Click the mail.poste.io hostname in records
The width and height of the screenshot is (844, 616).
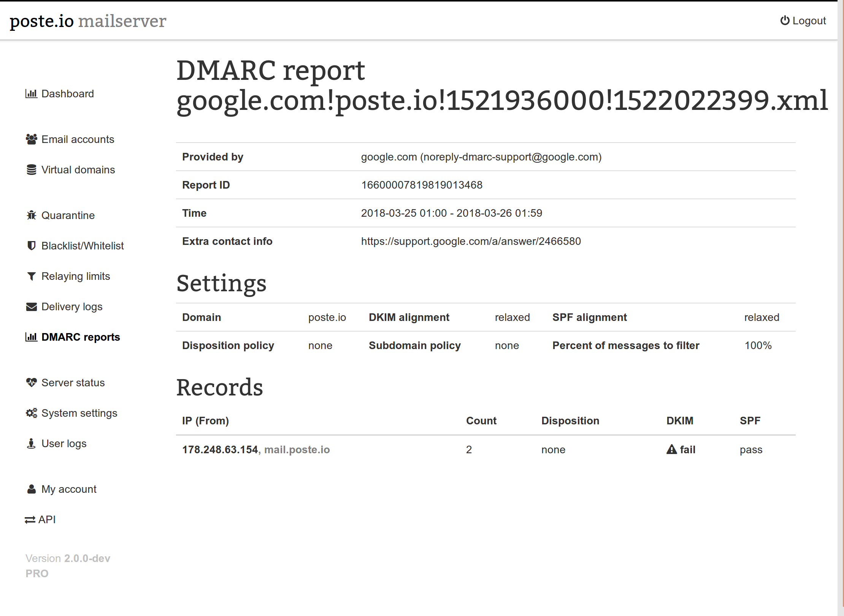[297, 449]
